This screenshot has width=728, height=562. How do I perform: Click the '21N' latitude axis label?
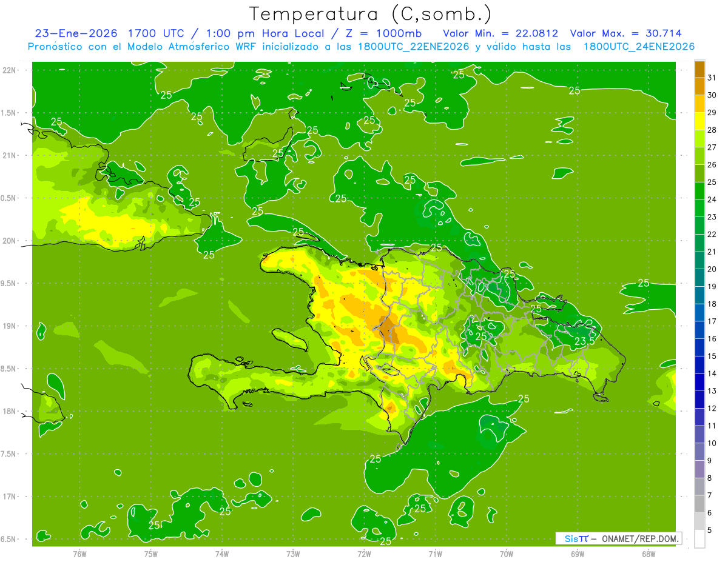click(x=9, y=155)
